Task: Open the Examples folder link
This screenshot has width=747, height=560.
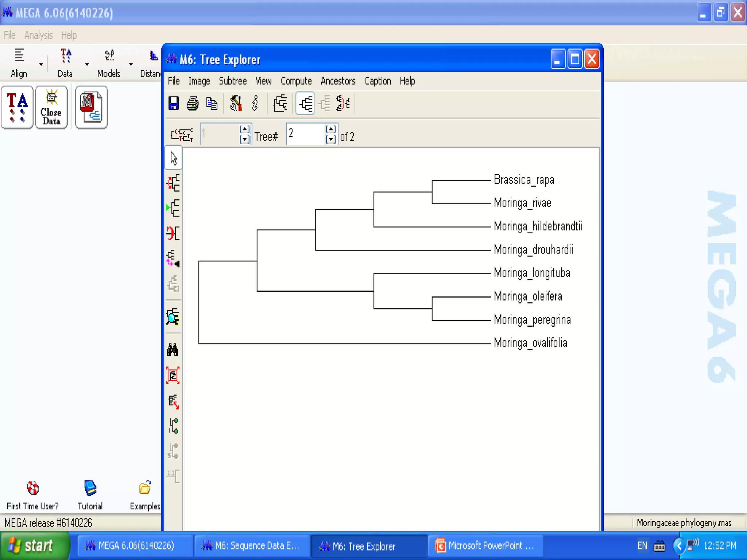Action: point(145,496)
